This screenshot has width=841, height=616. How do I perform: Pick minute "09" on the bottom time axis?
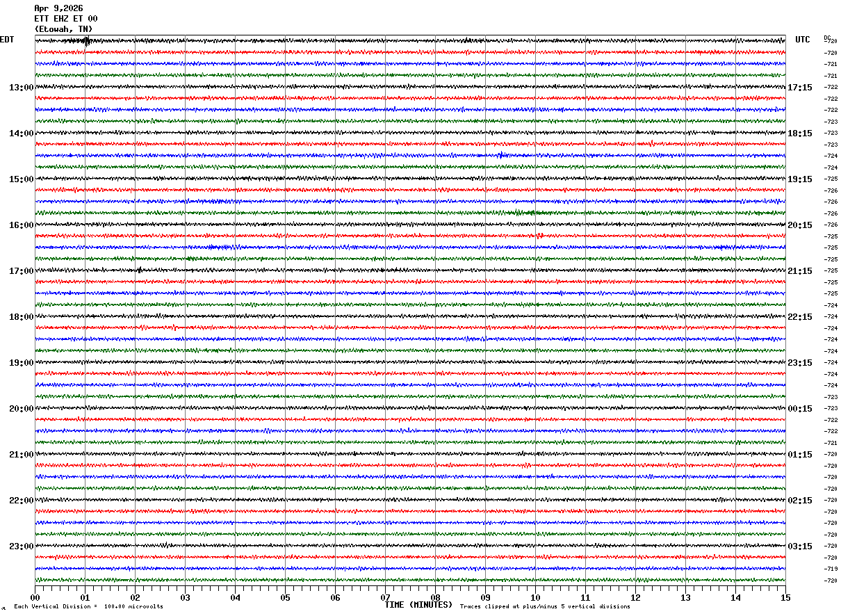(x=485, y=597)
